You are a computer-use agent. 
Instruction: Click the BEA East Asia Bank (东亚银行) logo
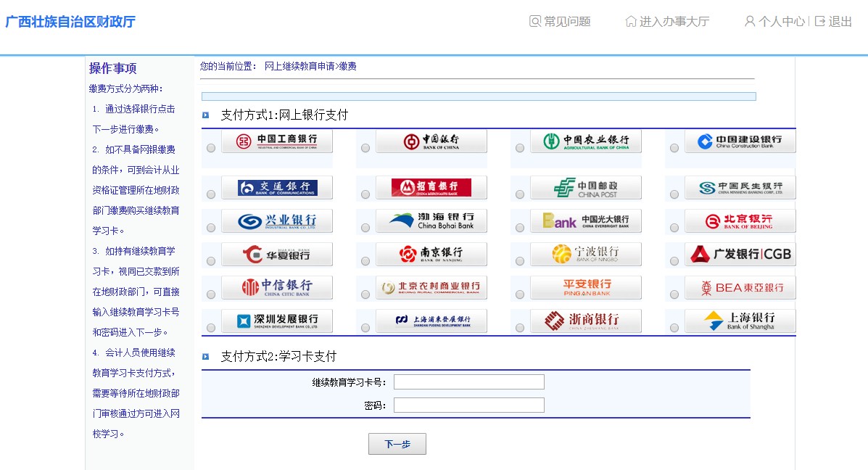click(740, 287)
